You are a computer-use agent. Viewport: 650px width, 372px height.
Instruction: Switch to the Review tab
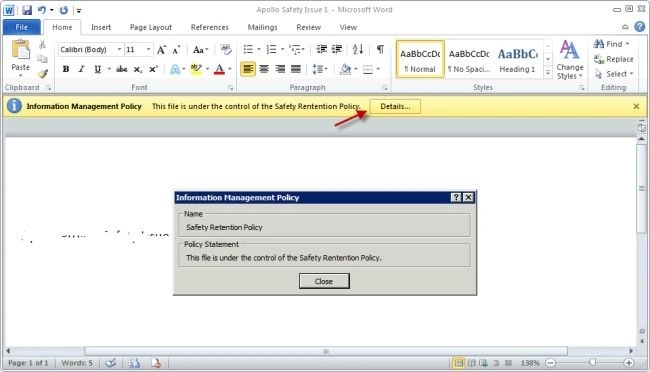[x=308, y=27]
